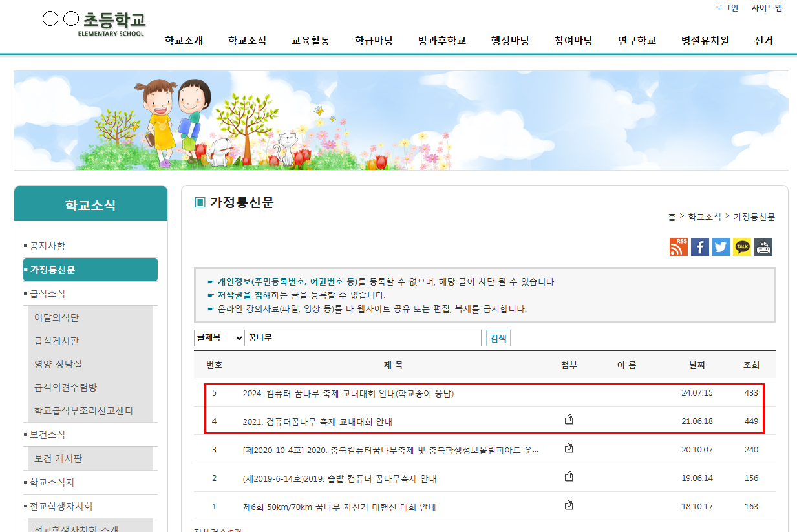
Task: Select 학교소식지 in the sidebar
Action: tap(52, 482)
